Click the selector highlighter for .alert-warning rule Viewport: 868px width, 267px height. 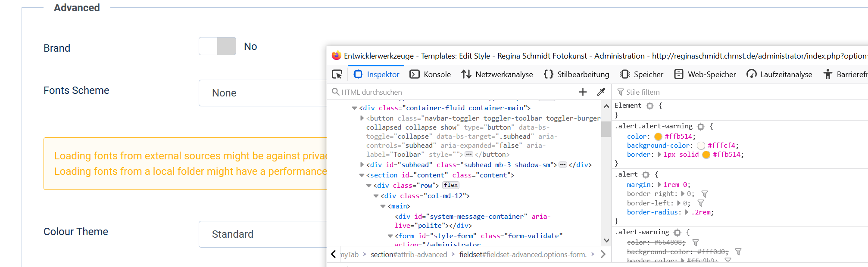coord(677,233)
